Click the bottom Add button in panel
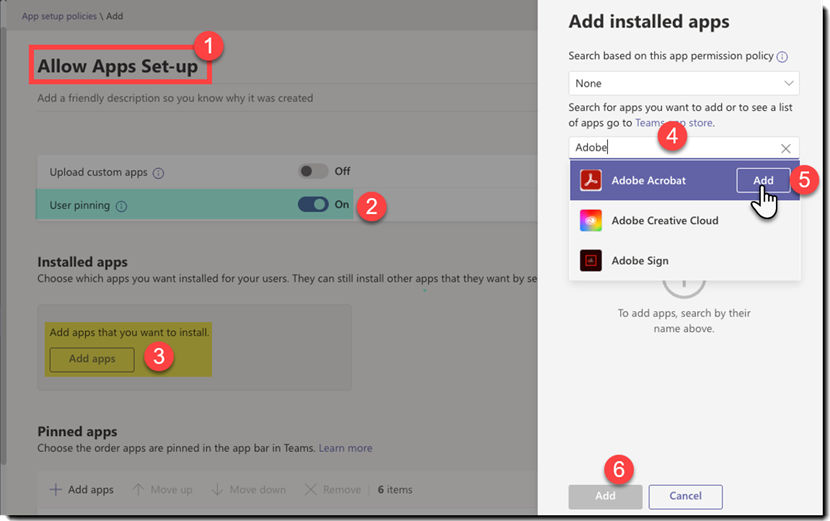Viewport: 830px width, 521px height. point(605,496)
